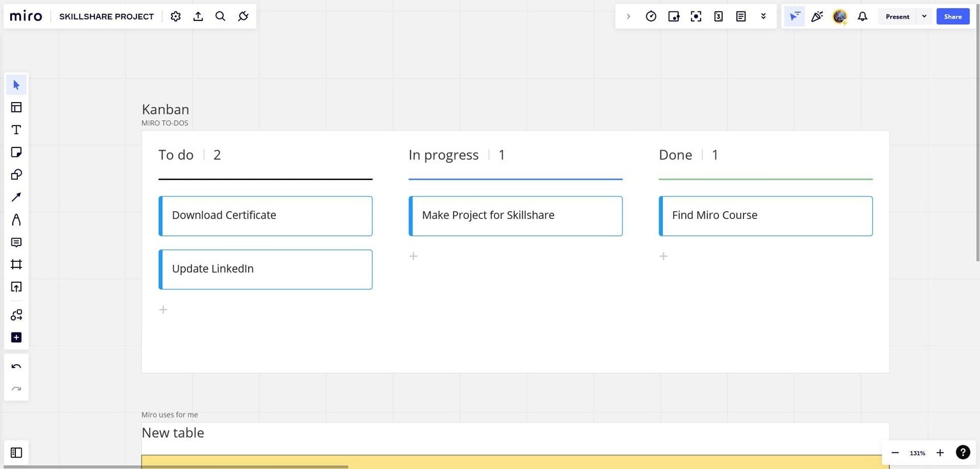Open more apps plus icon
The height and width of the screenshot is (469, 980).
click(17, 337)
